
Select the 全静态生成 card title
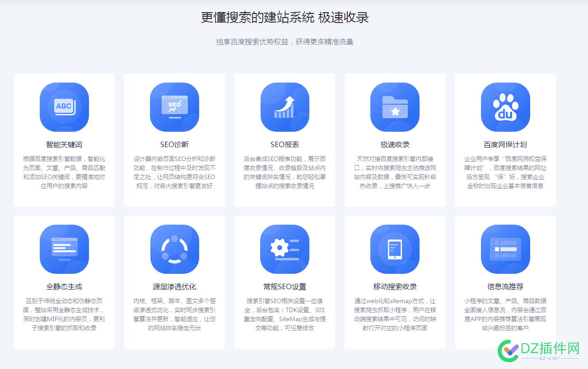tap(64, 287)
